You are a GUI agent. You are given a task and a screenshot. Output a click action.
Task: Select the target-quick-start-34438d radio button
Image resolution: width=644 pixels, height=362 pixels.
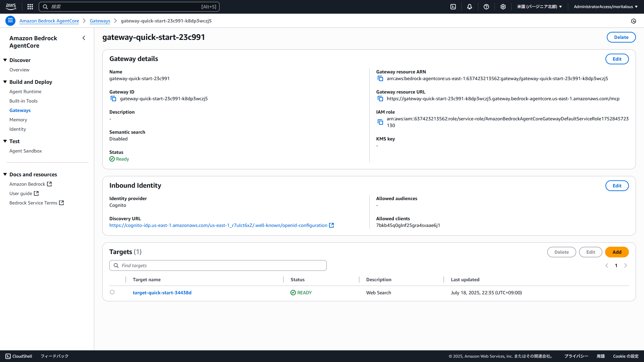[x=112, y=292]
